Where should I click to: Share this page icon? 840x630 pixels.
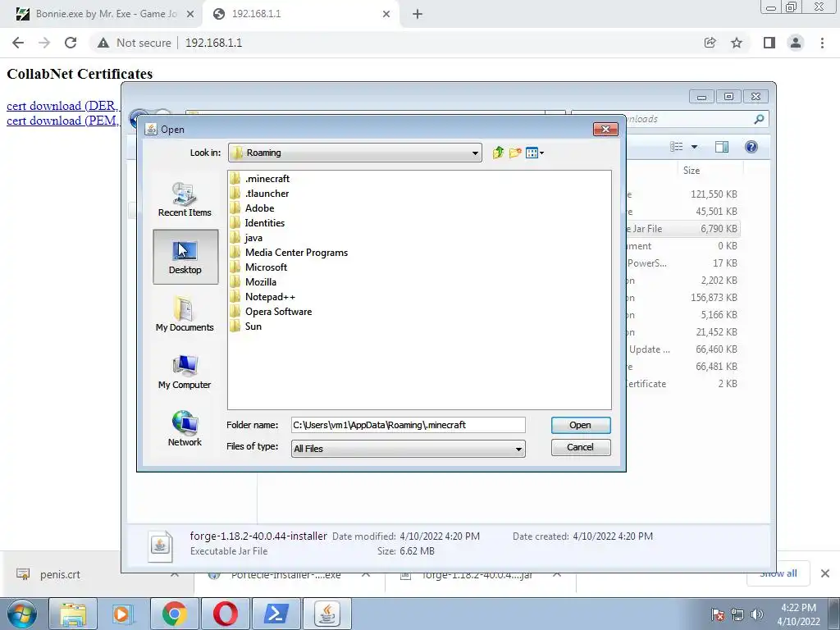[710, 43]
